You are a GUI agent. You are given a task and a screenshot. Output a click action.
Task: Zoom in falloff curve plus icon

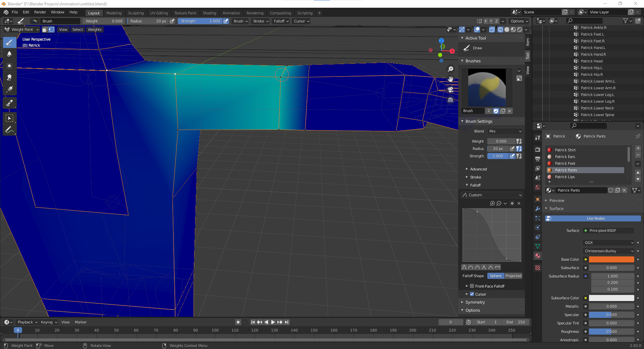[492, 203]
